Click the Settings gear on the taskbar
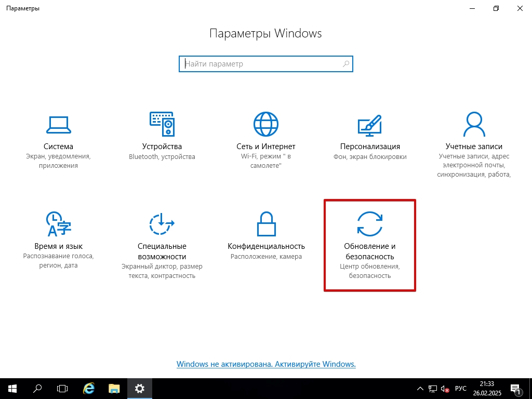532x399 pixels. pyautogui.click(x=139, y=389)
